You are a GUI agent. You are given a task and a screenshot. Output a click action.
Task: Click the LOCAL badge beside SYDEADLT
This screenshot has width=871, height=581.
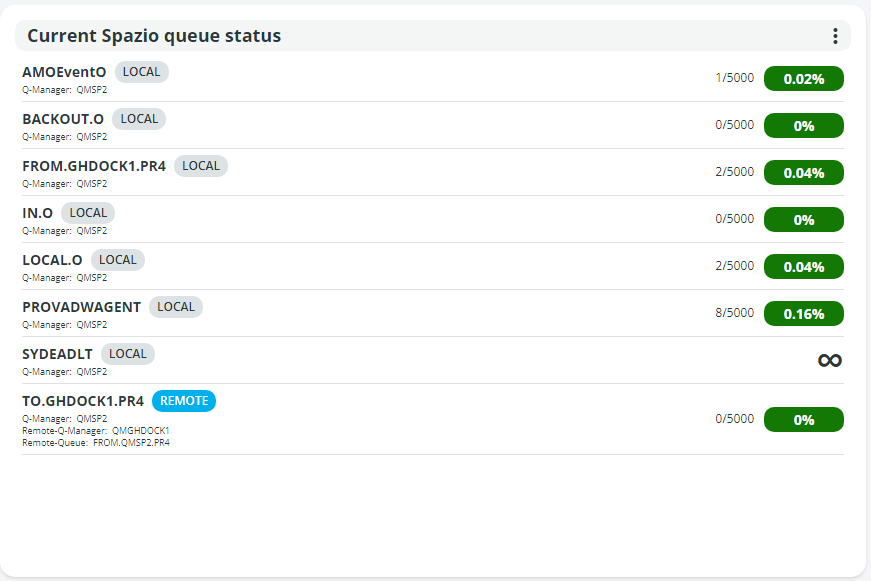coord(128,354)
